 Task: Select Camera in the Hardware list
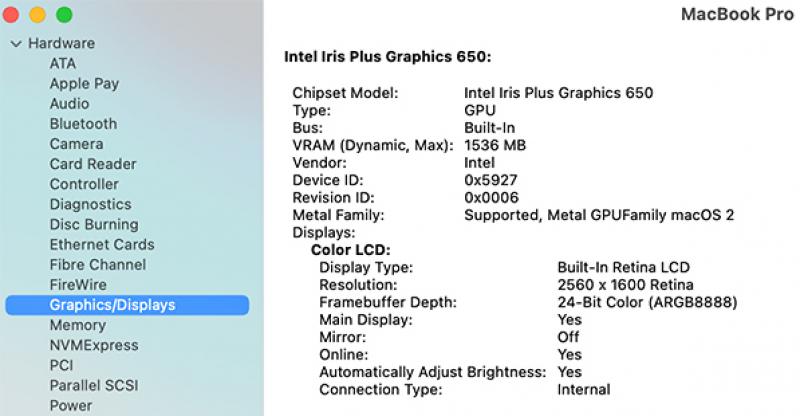[x=76, y=144]
